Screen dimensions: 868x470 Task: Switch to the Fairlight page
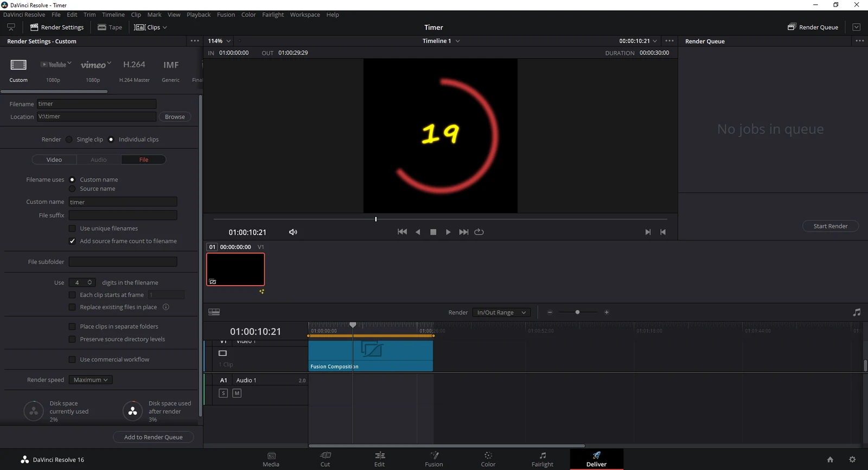(542, 459)
